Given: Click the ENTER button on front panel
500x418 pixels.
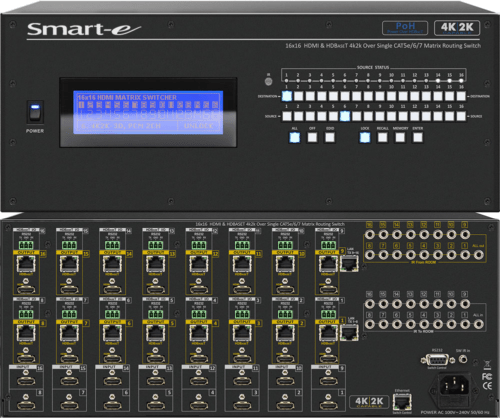Looking at the screenshot, I should (x=418, y=137).
